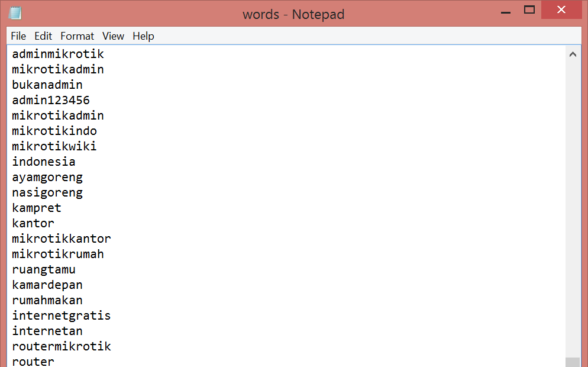Open the File menu
The image size is (588, 367).
point(18,36)
